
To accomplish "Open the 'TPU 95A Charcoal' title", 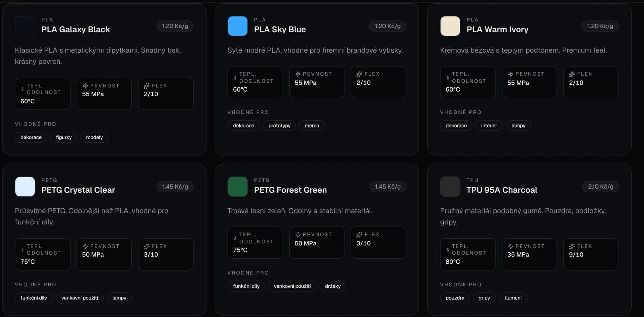I will click(x=502, y=190).
